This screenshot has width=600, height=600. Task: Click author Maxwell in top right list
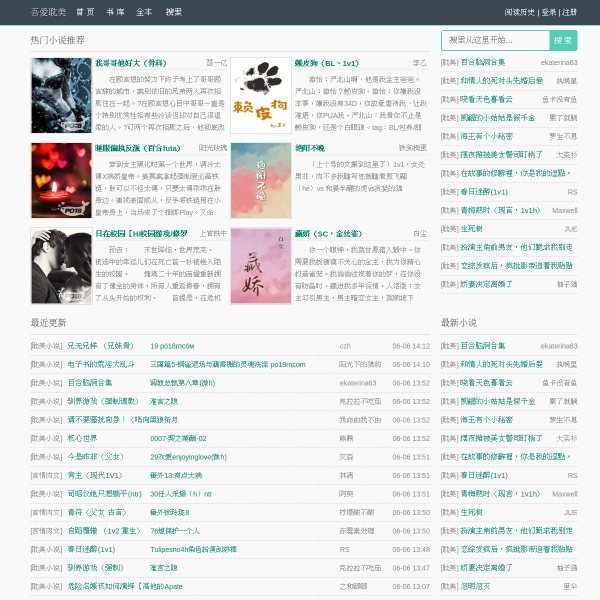coord(565,210)
